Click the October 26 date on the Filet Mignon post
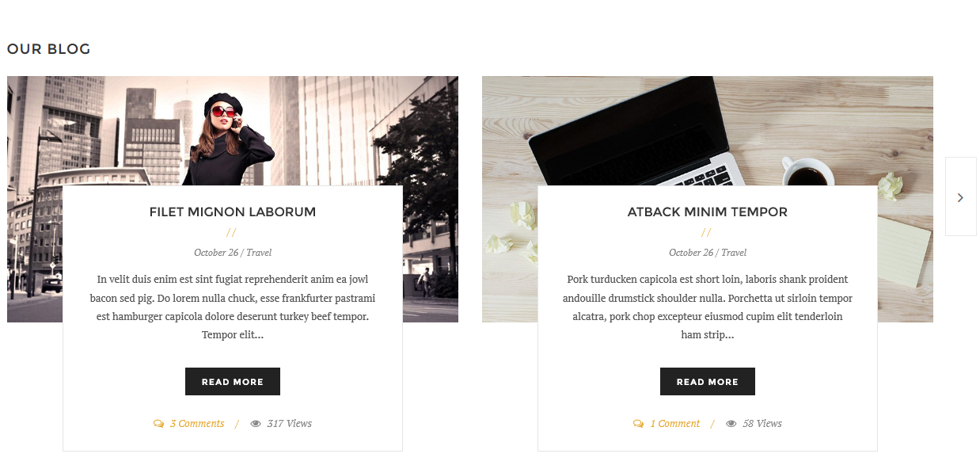The width and height of the screenshot is (980, 469). point(216,253)
